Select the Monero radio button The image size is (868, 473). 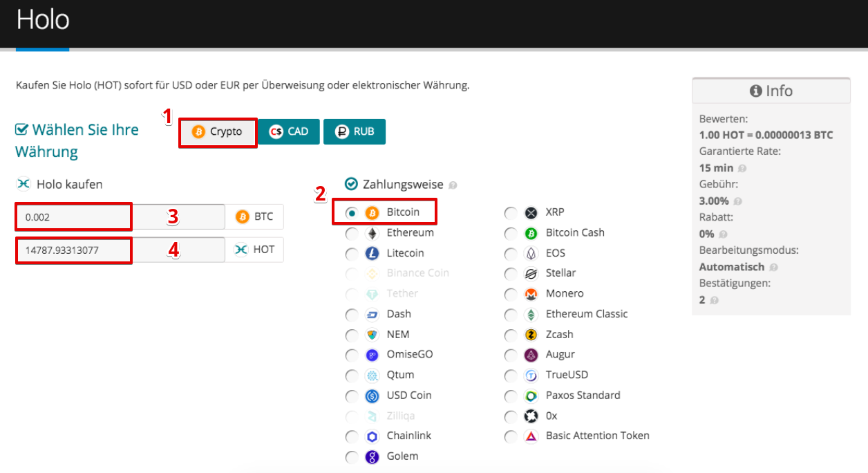click(x=511, y=294)
